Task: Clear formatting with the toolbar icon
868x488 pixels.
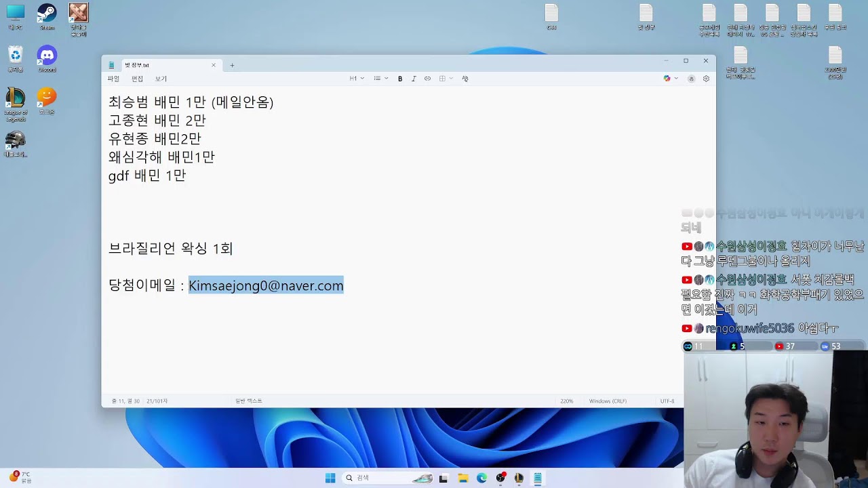Action: click(x=465, y=79)
